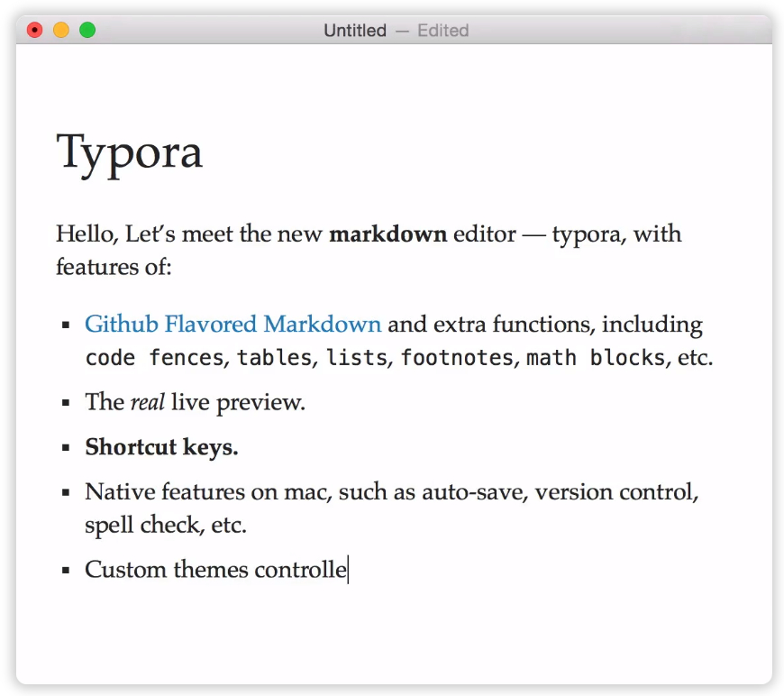Click the "Untitled" document title
784x696 pixels.
355,31
